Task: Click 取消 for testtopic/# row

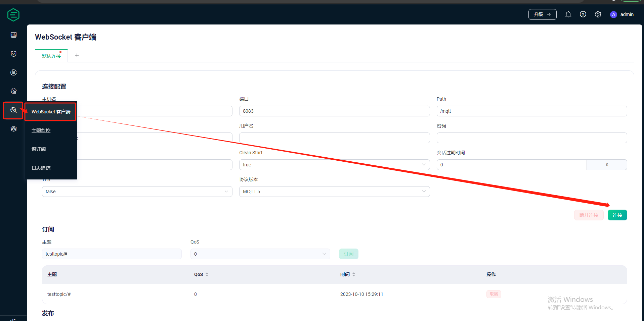Action: pos(493,294)
